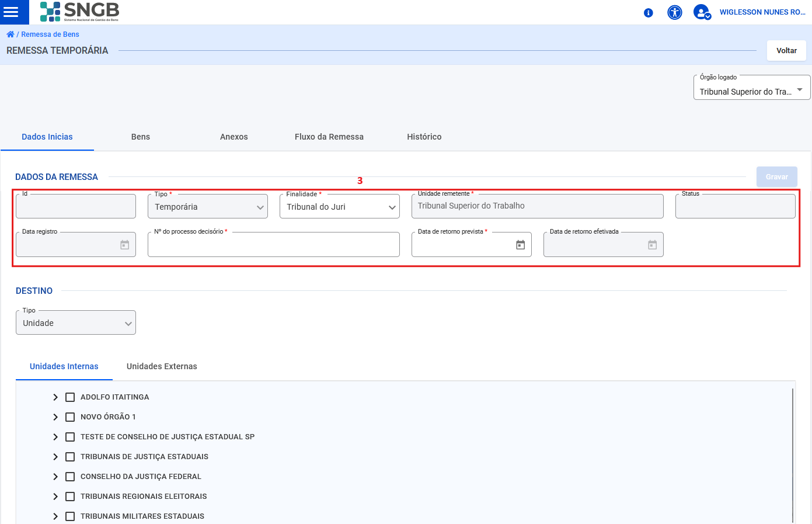The image size is (812, 524).
Task: Open the Fluxo da Remessa tab
Action: tap(329, 137)
